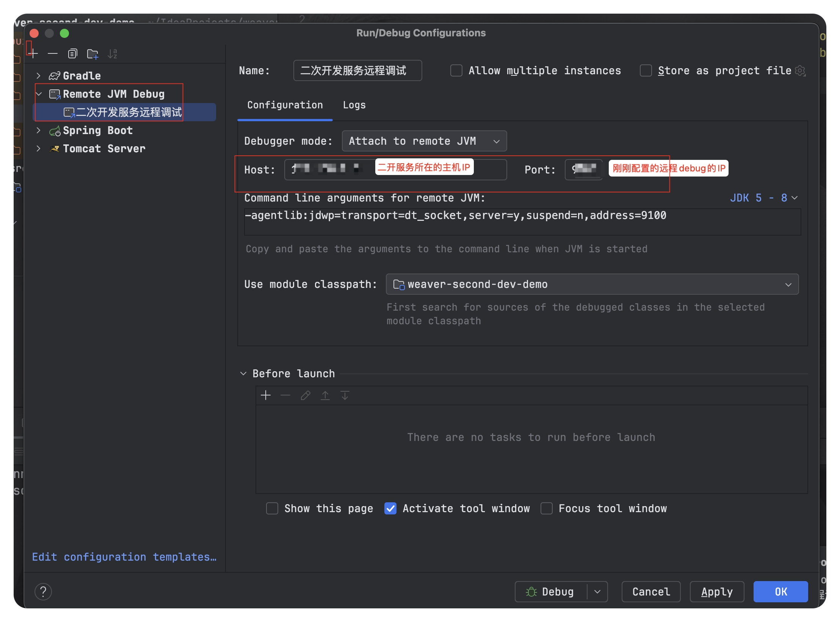This screenshot has height=622, width=840.
Task: Click into the Name input field
Action: [357, 70]
